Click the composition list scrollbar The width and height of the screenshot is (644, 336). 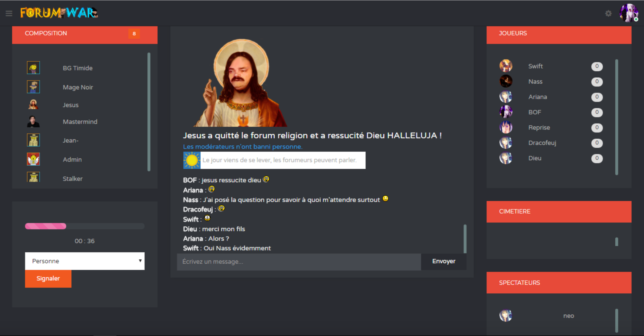[149, 112]
